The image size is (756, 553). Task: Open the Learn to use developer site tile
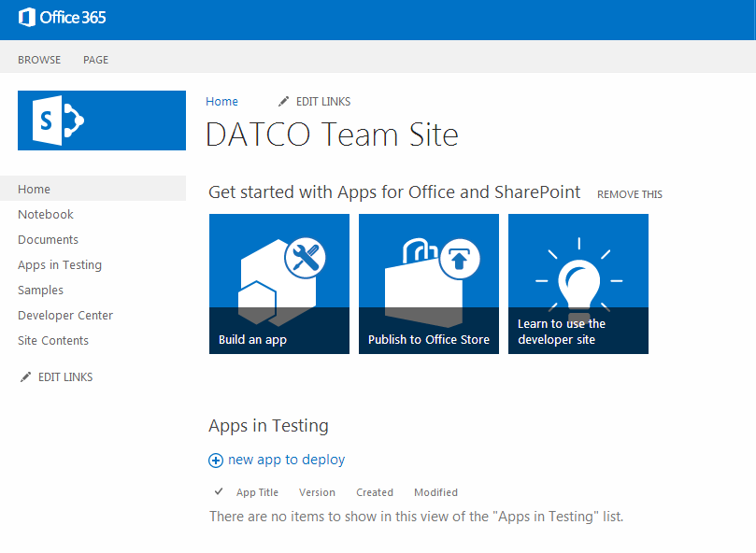(x=578, y=284)
